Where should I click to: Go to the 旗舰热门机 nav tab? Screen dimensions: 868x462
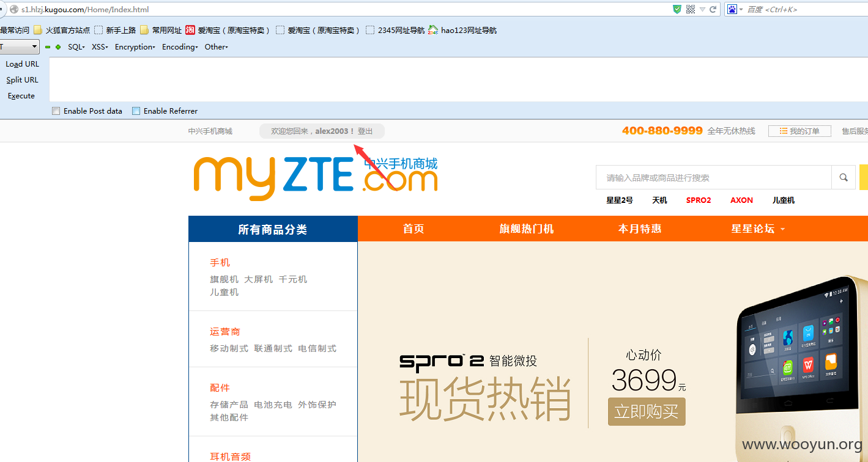click(527, 229)
